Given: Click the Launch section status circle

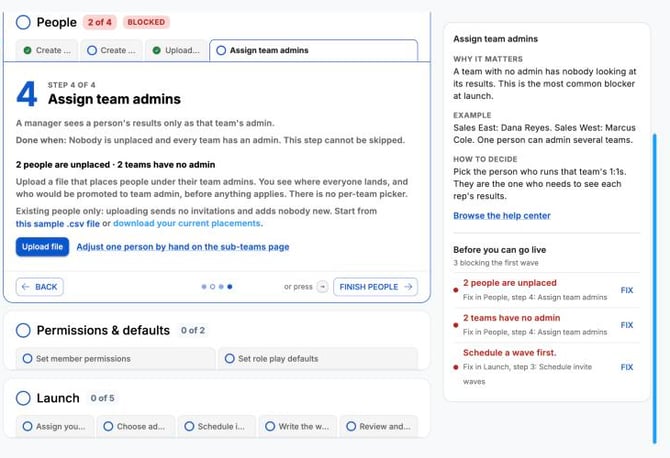Looking at the screenshot, I should [23, 398].
